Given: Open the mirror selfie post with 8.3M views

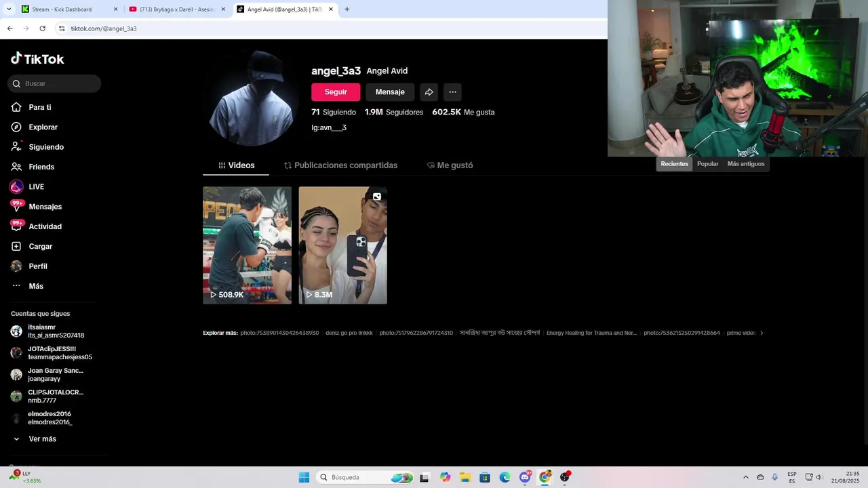Looking at the screenshot, I should [x=343, y=245].
